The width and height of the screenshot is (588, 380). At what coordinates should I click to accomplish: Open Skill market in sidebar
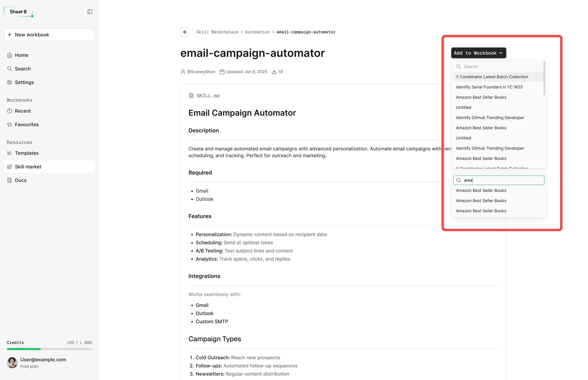[x=28, y=167]
